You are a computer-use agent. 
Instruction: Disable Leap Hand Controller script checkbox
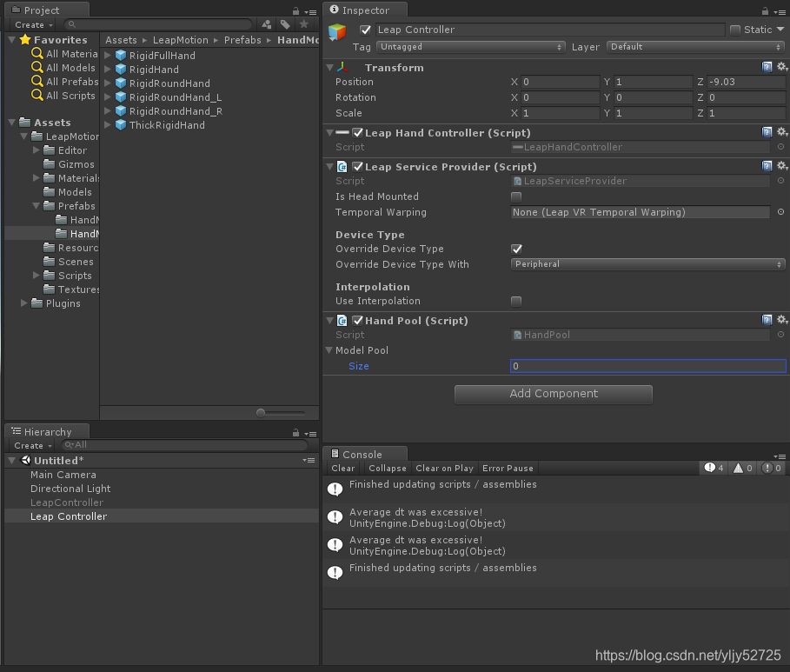click(358, 133)
